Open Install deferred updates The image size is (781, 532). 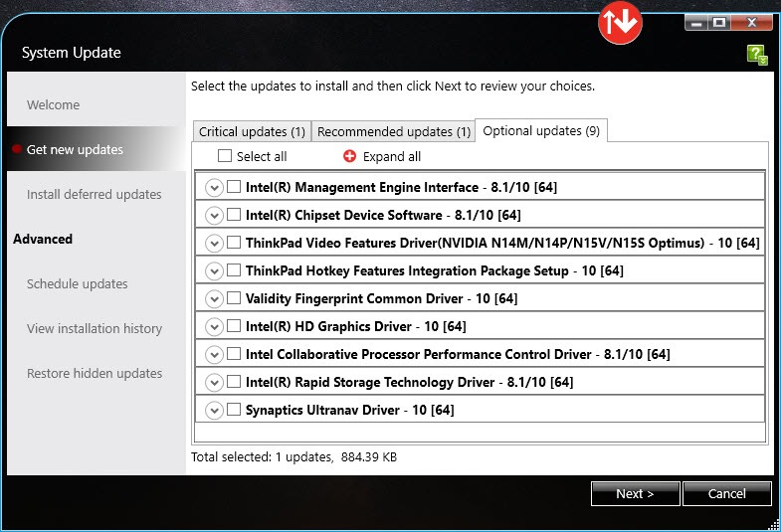tap(95, 194)
